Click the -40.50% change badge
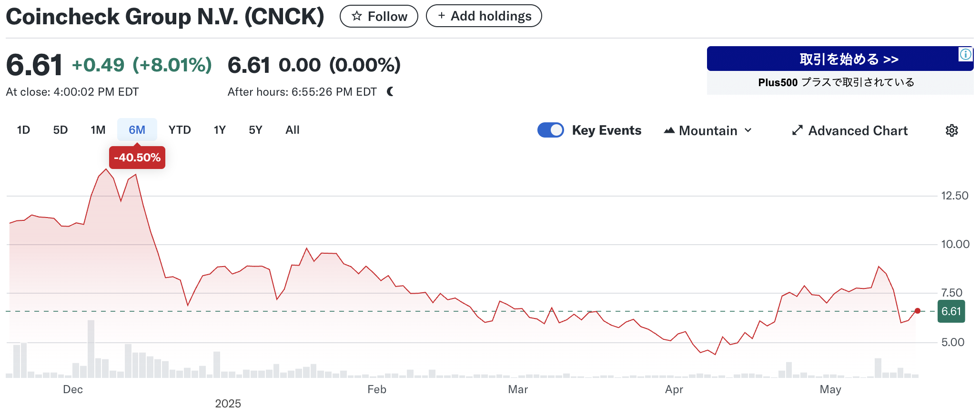This screenshot has height=416, width=980. [x=137, y=158]
